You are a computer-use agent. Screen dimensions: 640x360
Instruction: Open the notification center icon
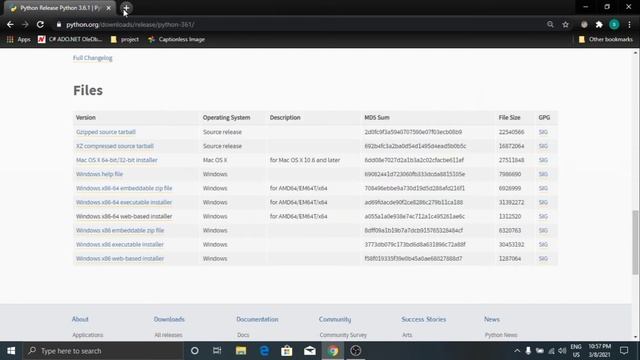624,351
